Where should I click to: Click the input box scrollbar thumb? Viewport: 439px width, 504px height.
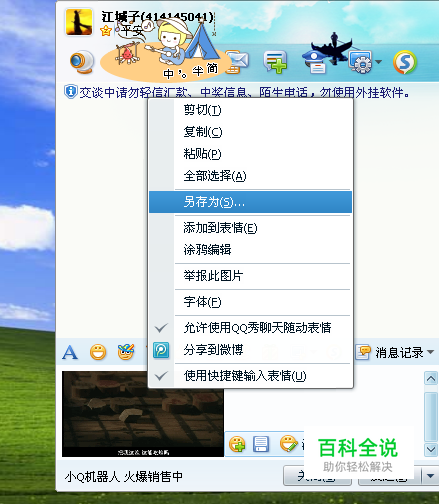coord(431,417)
